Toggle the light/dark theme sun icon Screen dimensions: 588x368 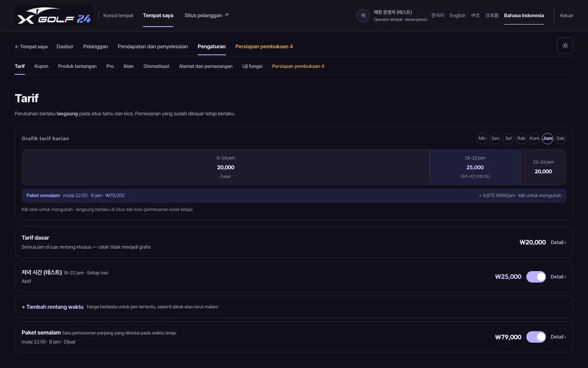565,45
